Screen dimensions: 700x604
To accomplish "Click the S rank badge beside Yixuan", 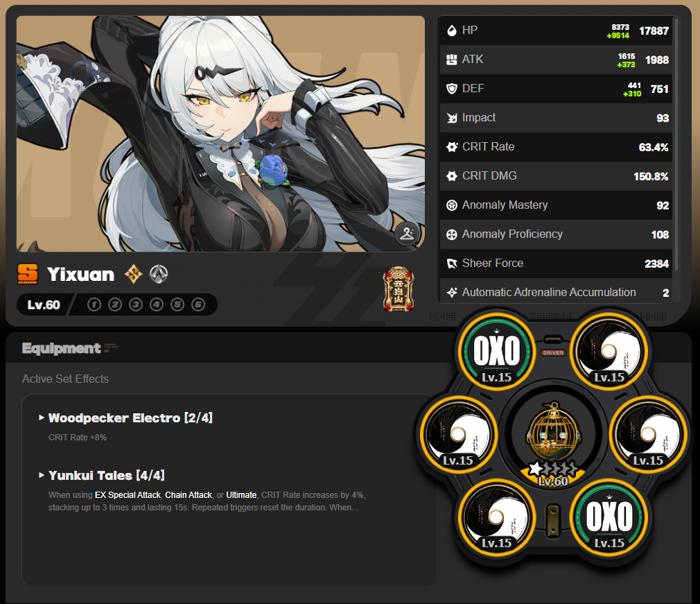I will tap(28, 274).
